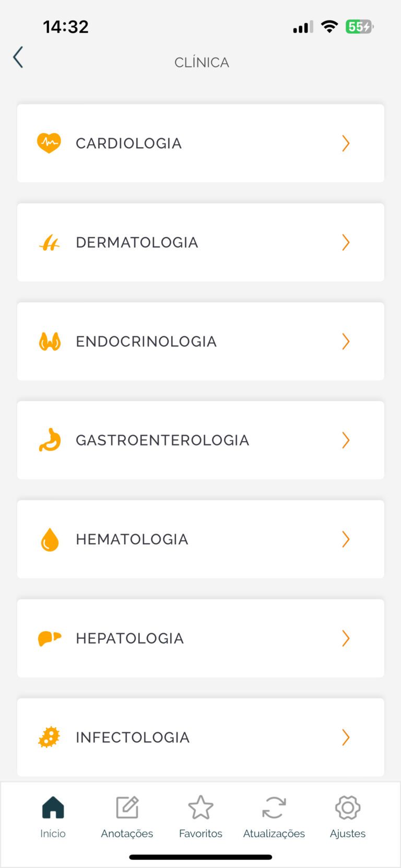The height and width of the screenshot is (868, 401).
Task: Open the INFECTOLOGIA specialty label
Action: pyautogui.click(x=133, y=737)
